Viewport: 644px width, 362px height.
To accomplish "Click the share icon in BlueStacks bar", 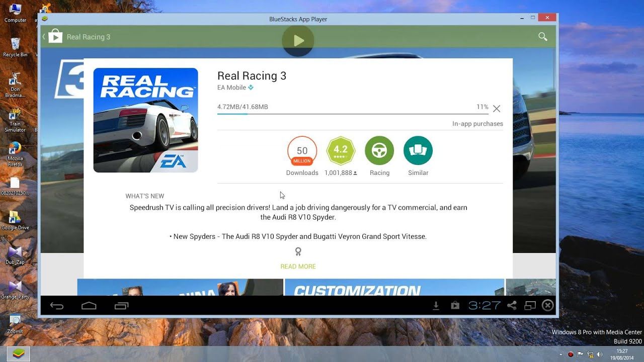I will pos(512,306).
